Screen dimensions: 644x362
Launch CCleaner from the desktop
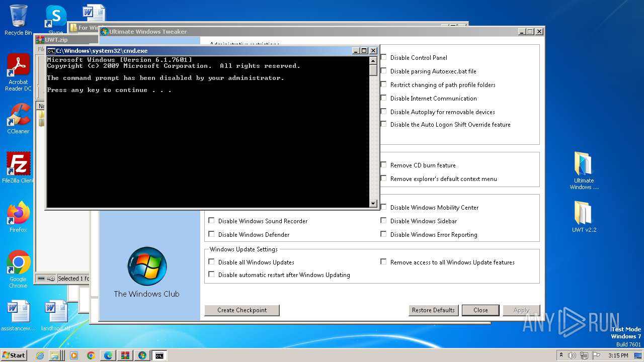point(18,119)
